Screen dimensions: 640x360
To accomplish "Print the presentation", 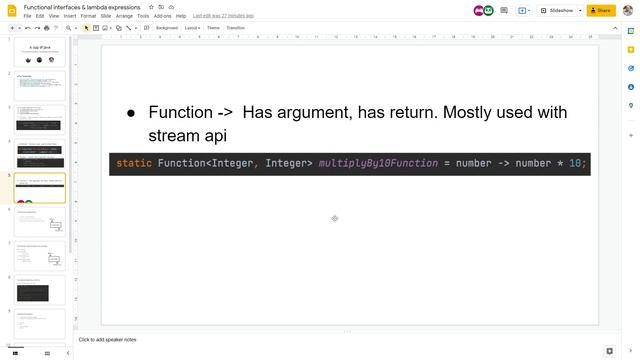I will click(x=47, y=28).
